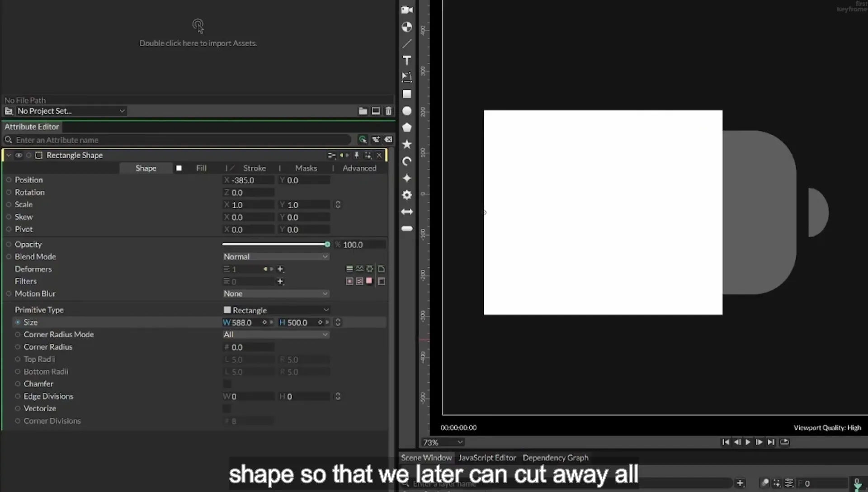
Task: Select the Cogwheel shape tool
Action: click(x=407, y=195)
